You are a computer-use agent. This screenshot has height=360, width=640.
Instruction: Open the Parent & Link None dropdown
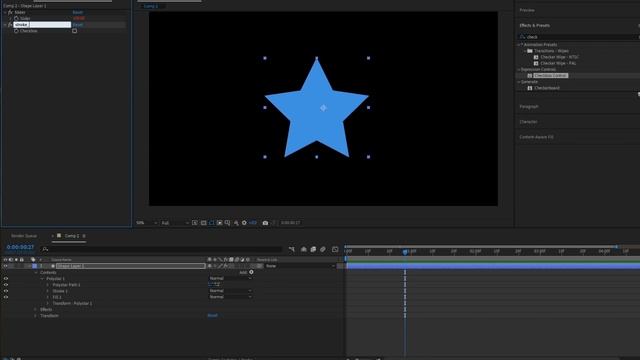tap(300, 266)
